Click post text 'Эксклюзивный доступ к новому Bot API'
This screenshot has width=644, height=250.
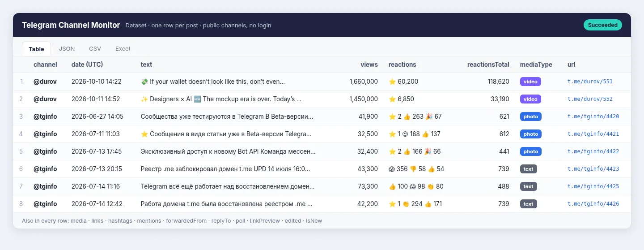(x=228, y=151)
